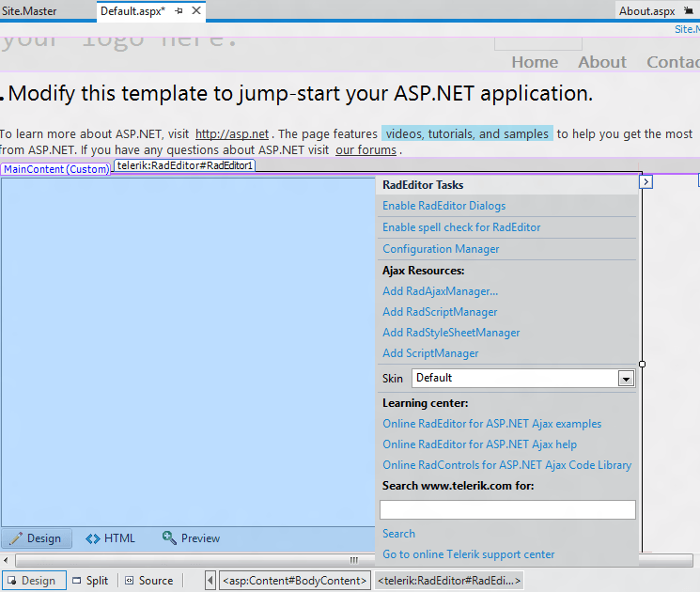Viewport: 700px width, 592px height.
Task: Click inside the RadEditor content area
Action: (x=189, y=351)
